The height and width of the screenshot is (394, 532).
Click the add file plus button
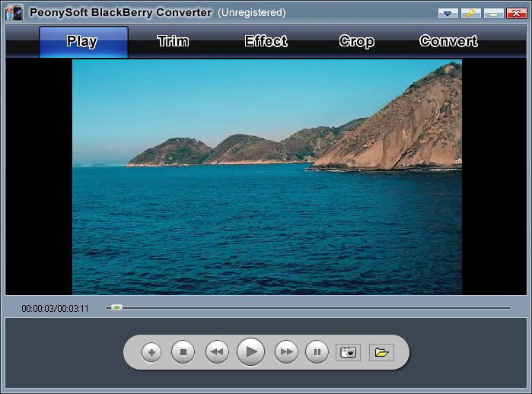point(151,353)
